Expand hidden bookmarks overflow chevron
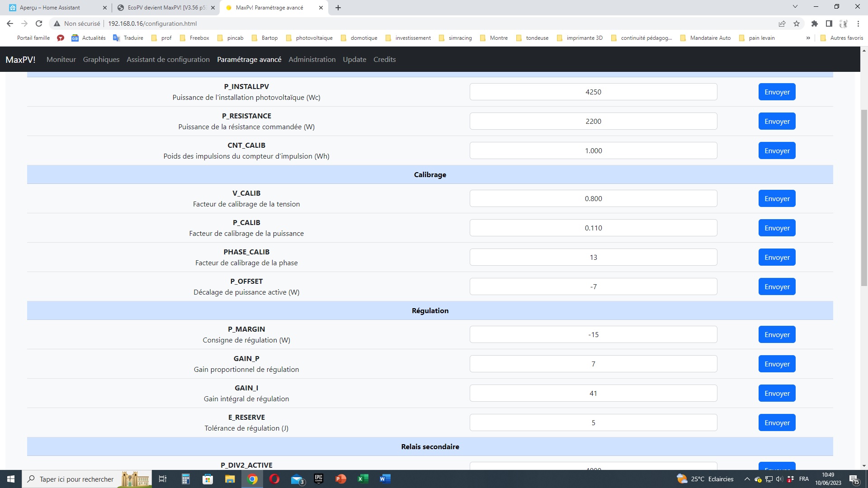868x488 pixels. point(808,38)
